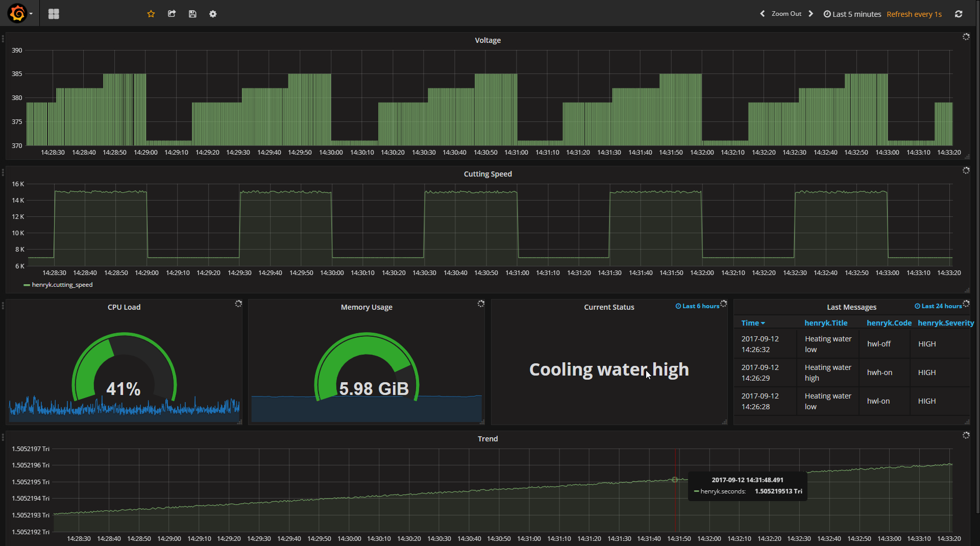
Task: Open the Voltage panel title menu
Action: (x=487, y=40)
